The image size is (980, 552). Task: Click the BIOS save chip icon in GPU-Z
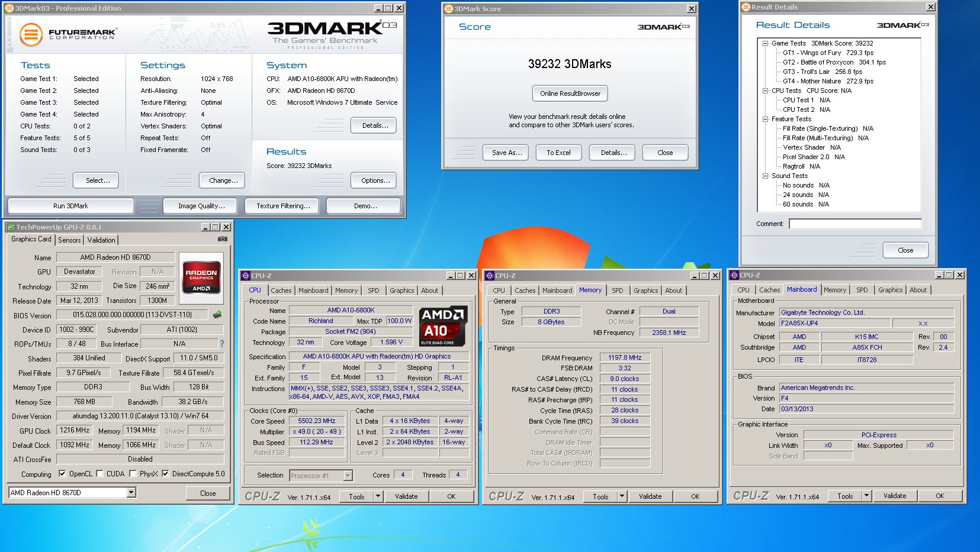[x=218, y=315]
